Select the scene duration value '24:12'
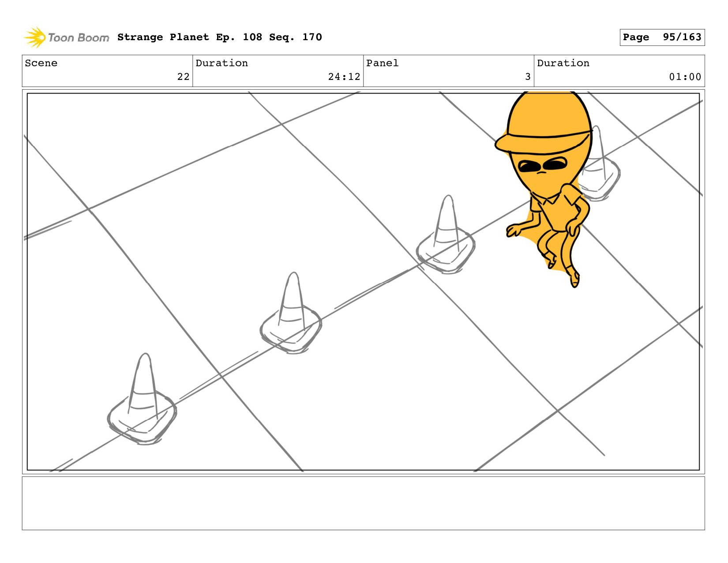 (344, 77)
